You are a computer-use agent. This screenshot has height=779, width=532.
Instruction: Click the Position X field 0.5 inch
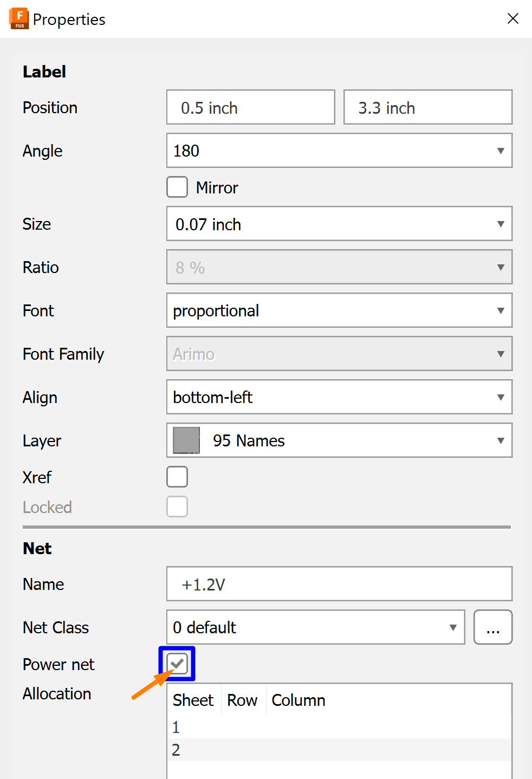[250, 107]
